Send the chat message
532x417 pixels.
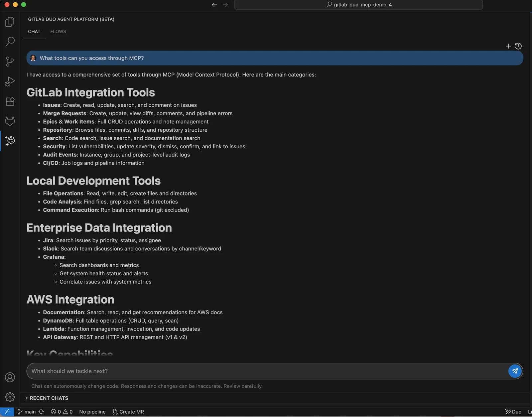515,371
